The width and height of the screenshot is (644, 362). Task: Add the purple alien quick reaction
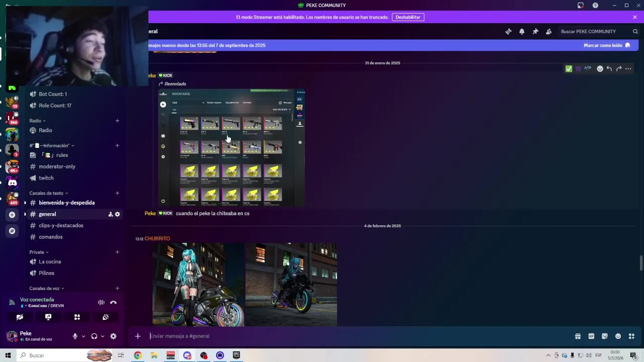pyautogui.click(x=578, y=69)
